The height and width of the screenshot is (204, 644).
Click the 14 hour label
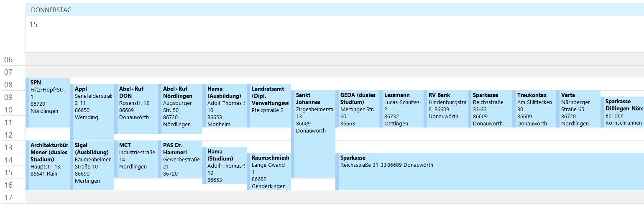8,160
